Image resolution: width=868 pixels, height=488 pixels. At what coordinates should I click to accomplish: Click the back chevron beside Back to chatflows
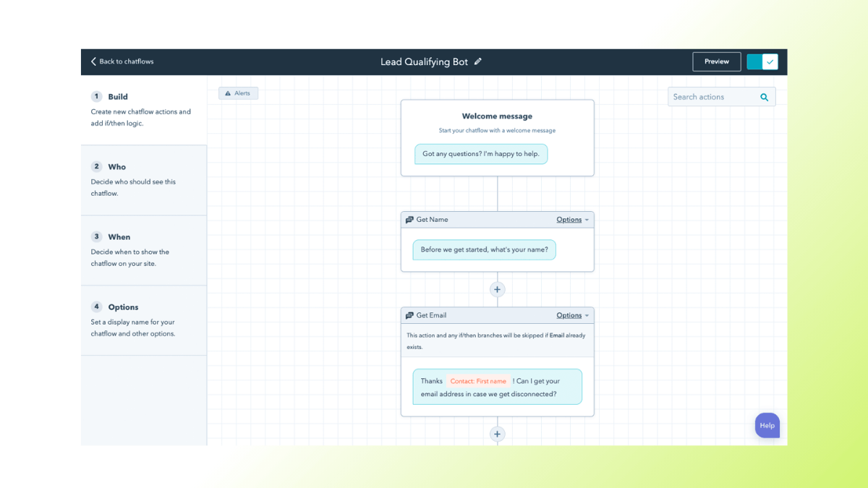93,61
